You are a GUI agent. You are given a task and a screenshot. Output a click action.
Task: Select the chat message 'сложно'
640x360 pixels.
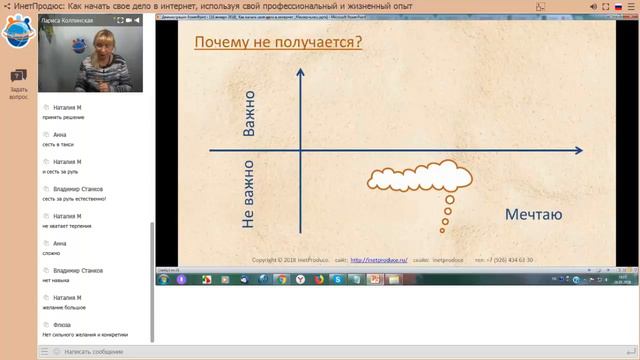51,253
